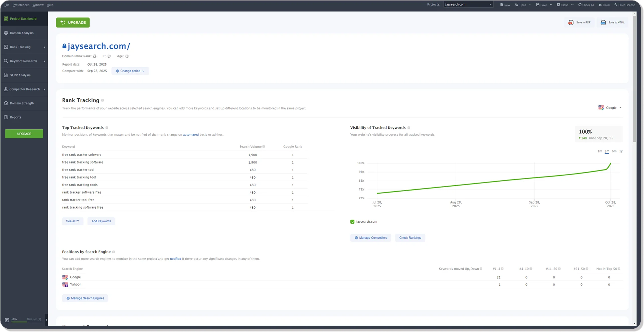Click the info icon beside Rank Tracking heading
The image size is (644, 332).
(x=103, y=100)
